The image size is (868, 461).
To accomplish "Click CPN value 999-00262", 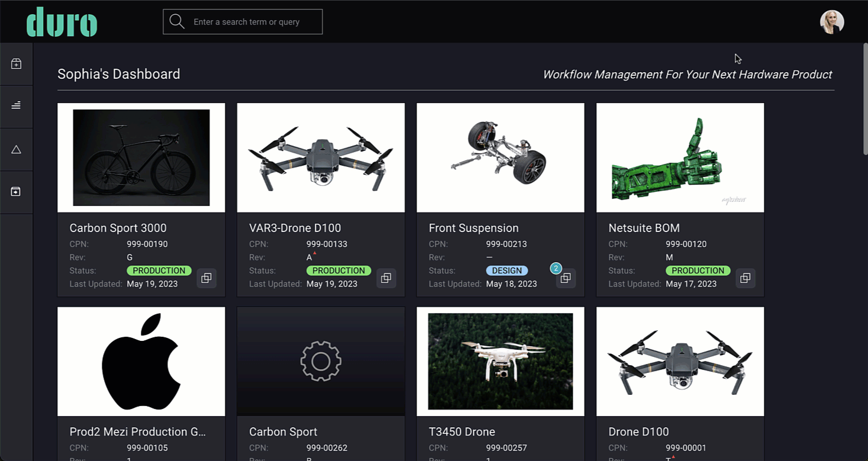I will point(327,448).
